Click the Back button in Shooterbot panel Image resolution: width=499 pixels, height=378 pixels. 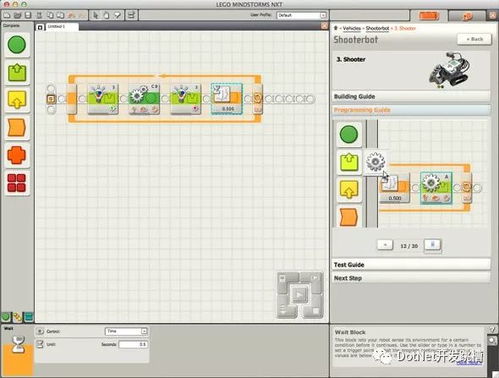pos(474,39)
